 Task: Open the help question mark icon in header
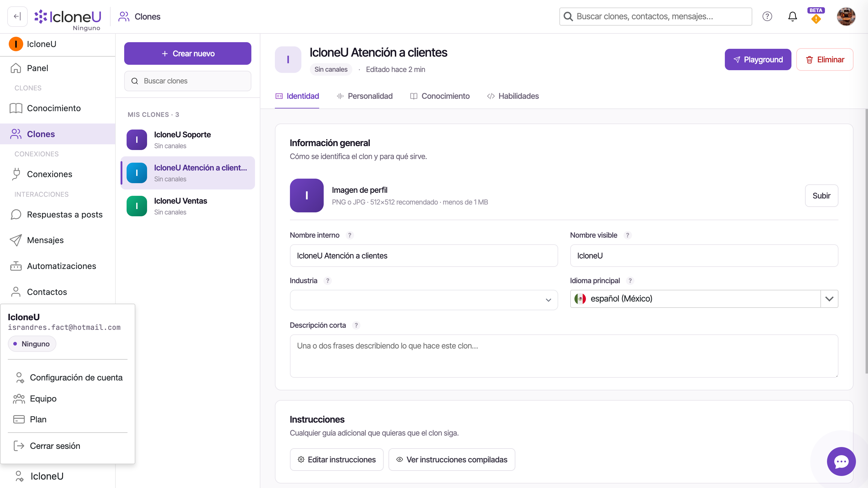767,16
